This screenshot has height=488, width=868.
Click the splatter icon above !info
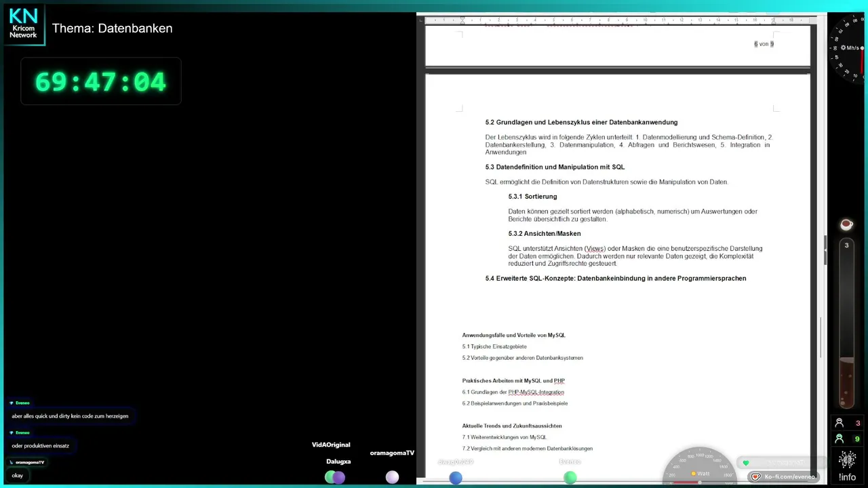847,460
